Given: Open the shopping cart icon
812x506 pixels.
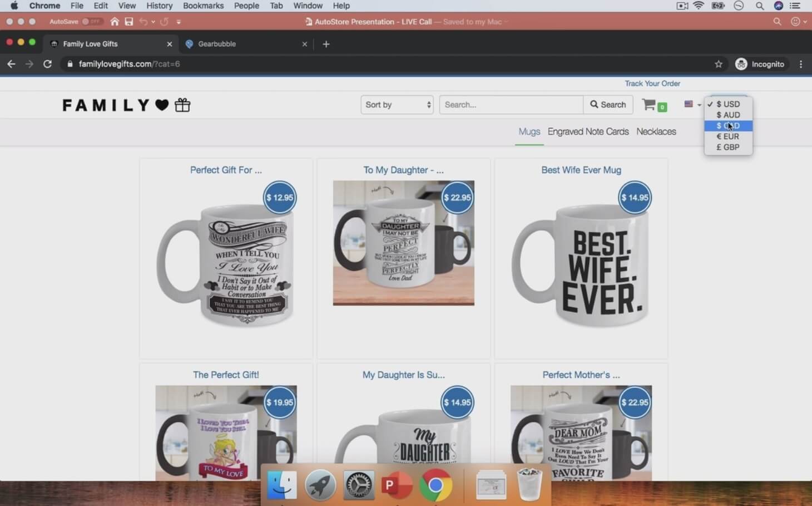Looking at the screenshot, I should click(648, 105).
